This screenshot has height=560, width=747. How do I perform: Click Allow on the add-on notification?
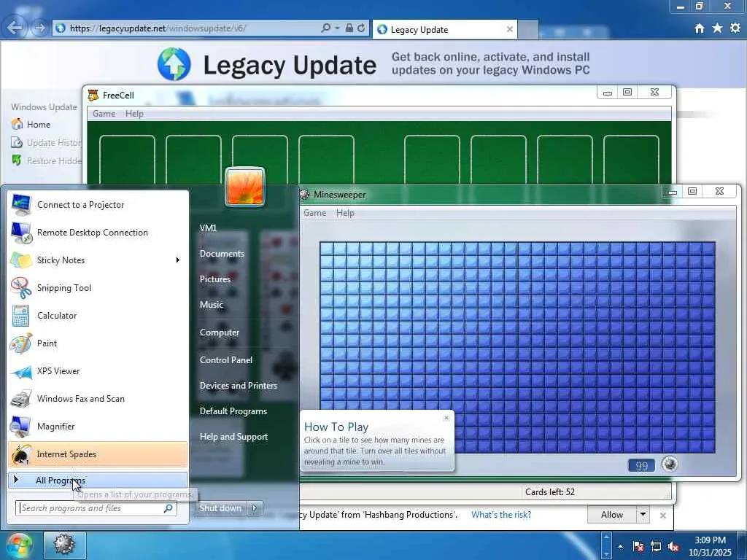pyautogui.click(x=612, y=515)
